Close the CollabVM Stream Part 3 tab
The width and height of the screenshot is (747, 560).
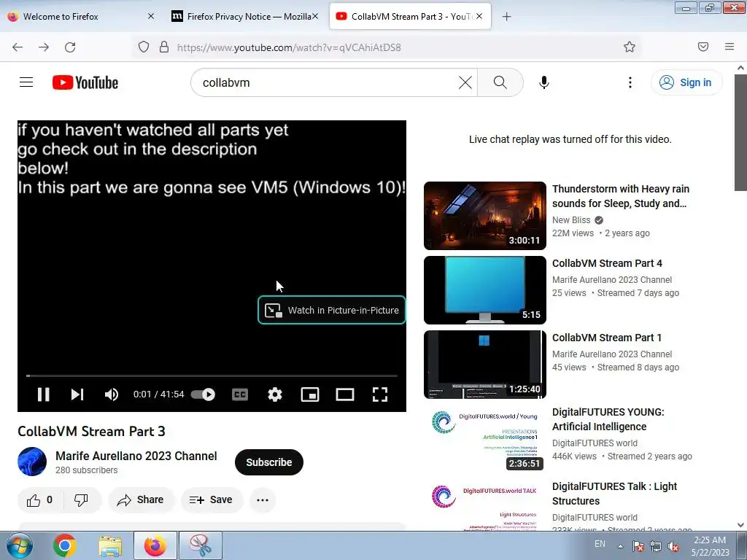[479, 16]
